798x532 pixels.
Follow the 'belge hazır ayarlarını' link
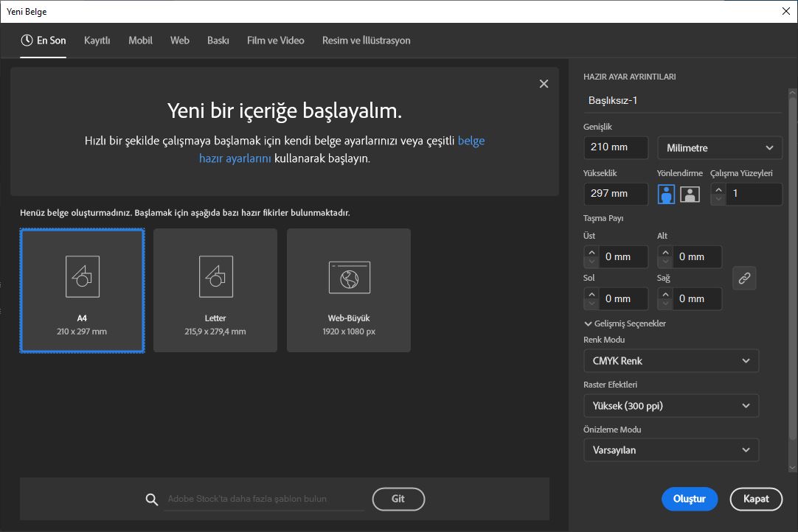point(235,158)
